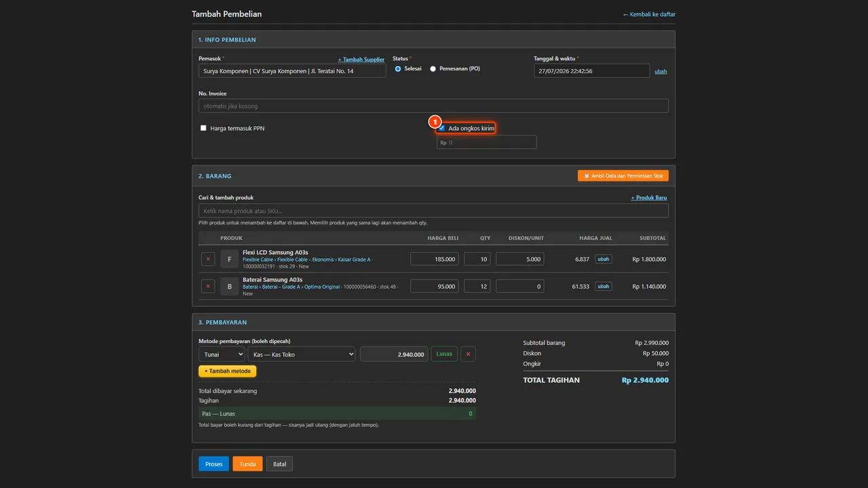Remove the Baterai Samsung A03s row
868x488 pixels.
pos(208,286)
